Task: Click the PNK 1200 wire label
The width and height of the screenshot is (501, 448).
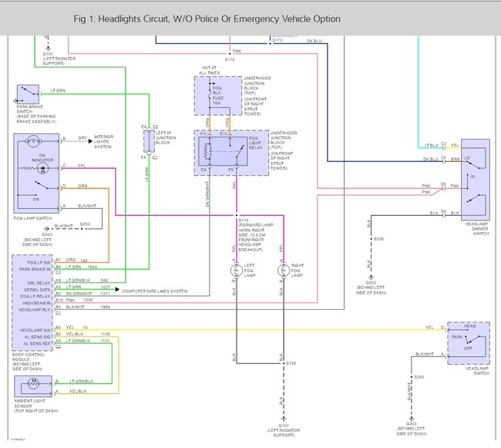Action: coord(79,300)
